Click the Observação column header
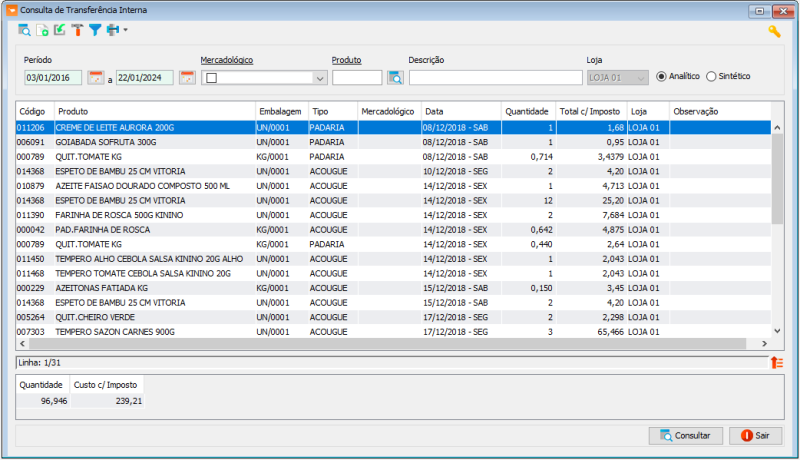Image resolution: width=800 pixels, height=460 pixels. (x=720, y=111)
